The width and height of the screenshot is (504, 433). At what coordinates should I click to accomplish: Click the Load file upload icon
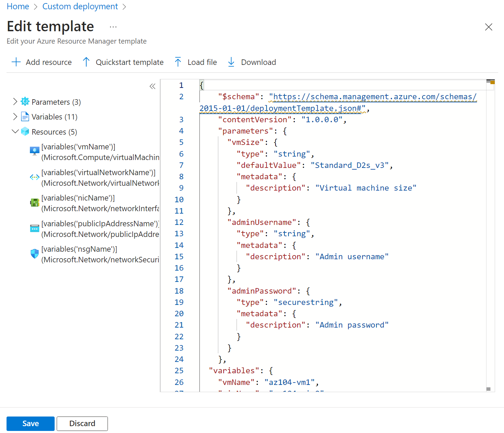point(178,62)
